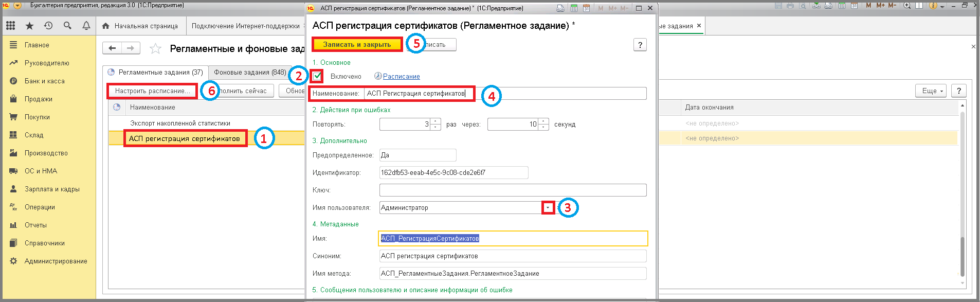Add current form to favorites with outline star

click(x=155, y=48)
